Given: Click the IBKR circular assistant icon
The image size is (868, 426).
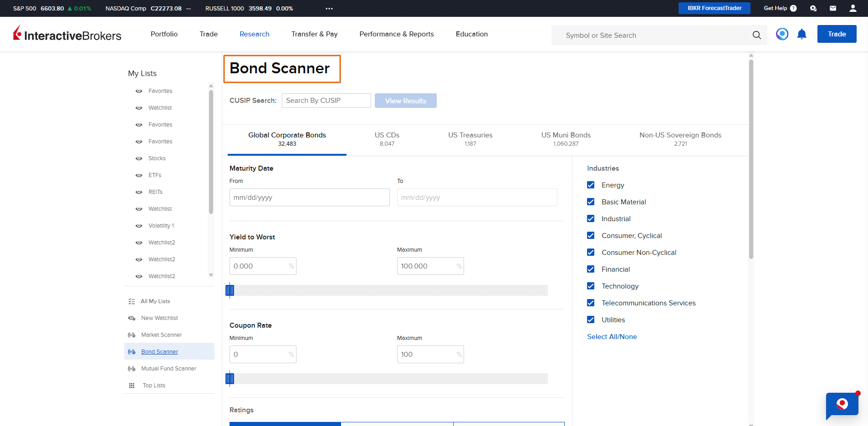Looking at the screenshot, I should (782, 34).
